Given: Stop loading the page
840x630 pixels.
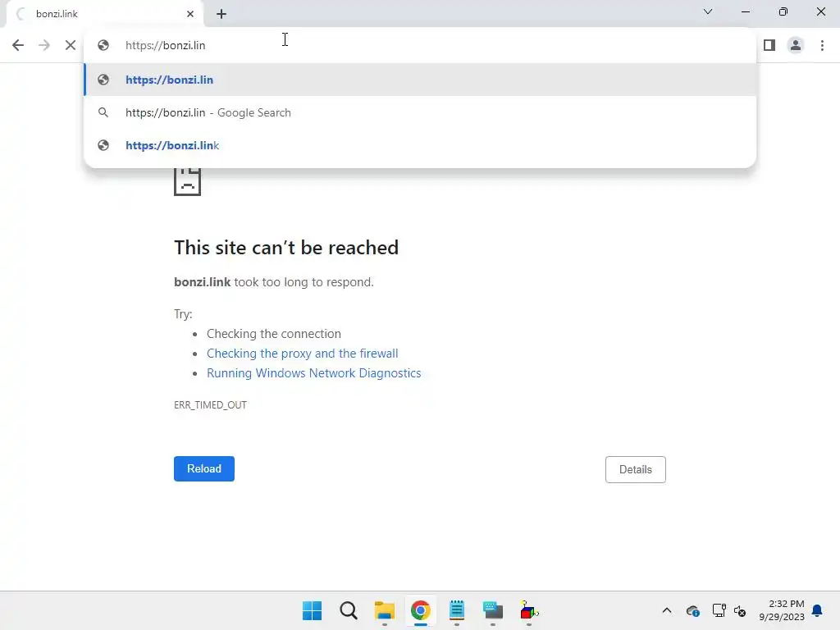Looking at the screenshot, I should point(71,45).
